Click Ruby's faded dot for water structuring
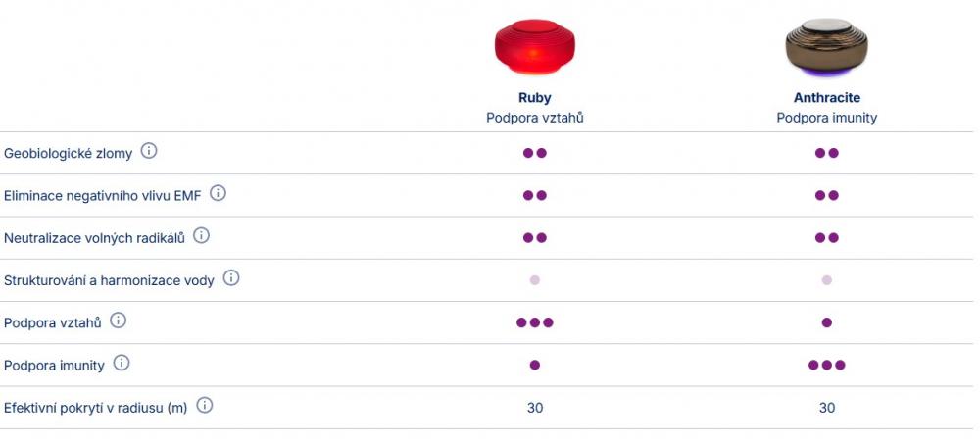980x444 pixels. (x=534, y=280)
